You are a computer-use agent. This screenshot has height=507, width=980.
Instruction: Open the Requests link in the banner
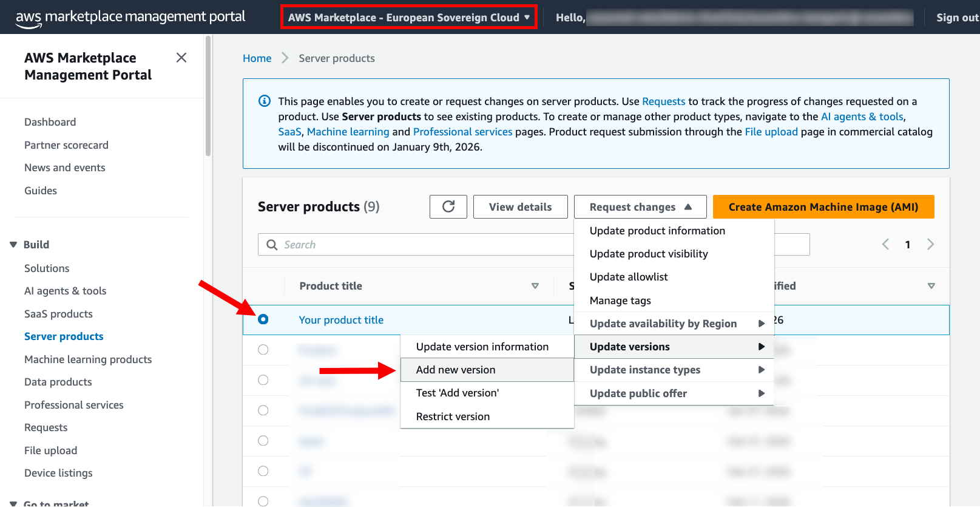tap(664, 101)
